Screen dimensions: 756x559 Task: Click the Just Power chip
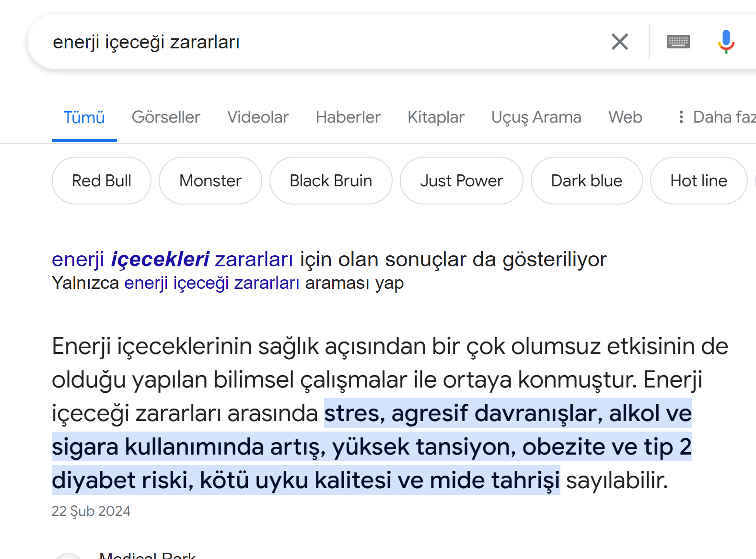[x=461, y=181]
